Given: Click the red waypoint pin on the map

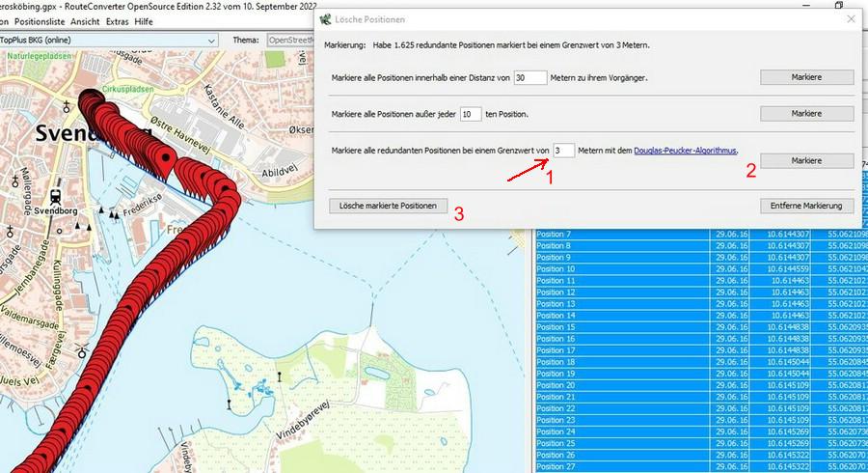Looking at the screenshot, I should click(x=167, y=160).
